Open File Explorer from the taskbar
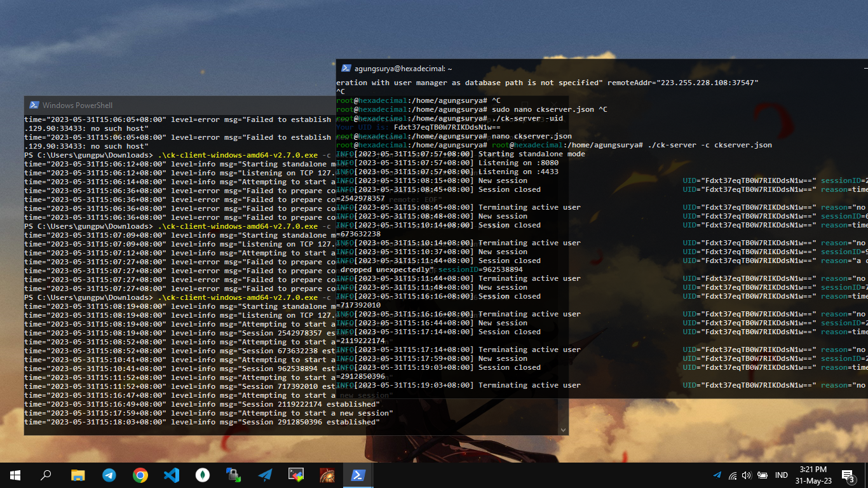Viewport: 868px width, 488px height. coord(78,475)
